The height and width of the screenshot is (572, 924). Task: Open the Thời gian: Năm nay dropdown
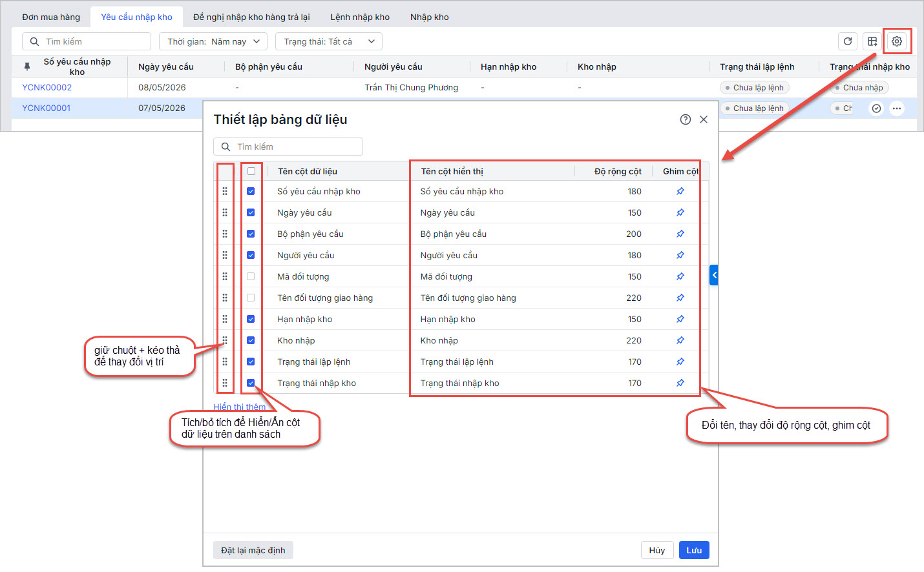coord(213,41)
